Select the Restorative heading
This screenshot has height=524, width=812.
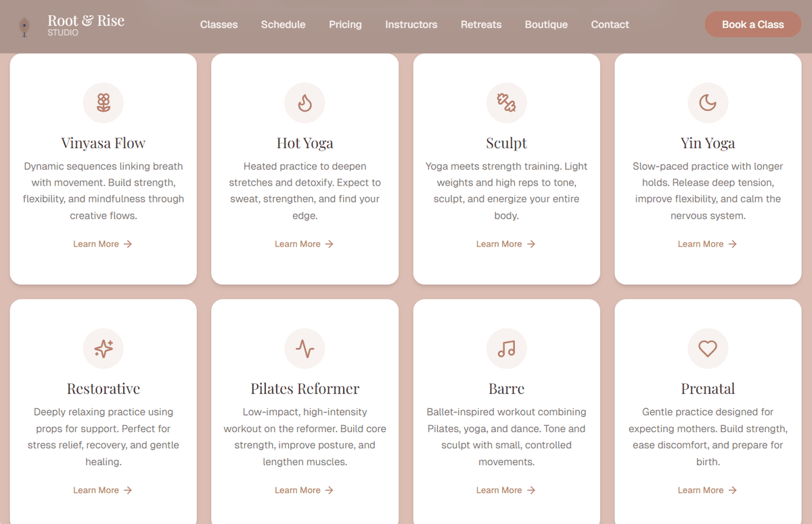(x=104, y=389)
